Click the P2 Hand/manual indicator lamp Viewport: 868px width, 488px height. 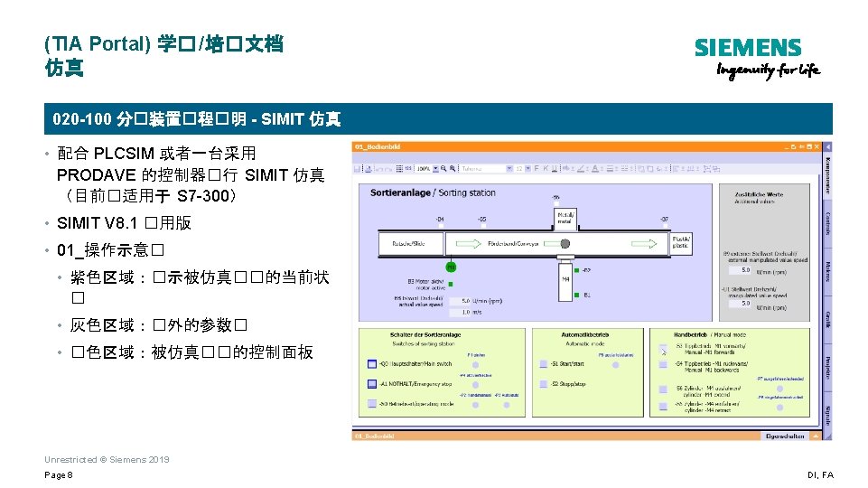[475, 405]
